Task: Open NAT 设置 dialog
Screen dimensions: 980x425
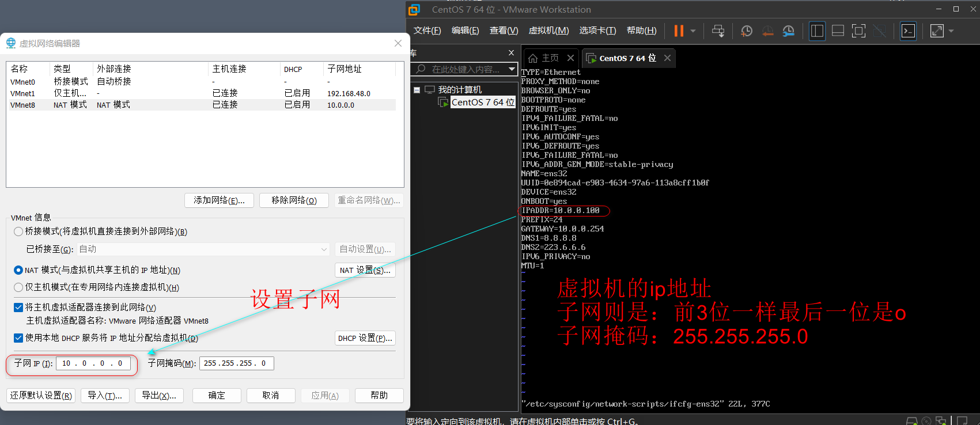Action: coord(365,270)
